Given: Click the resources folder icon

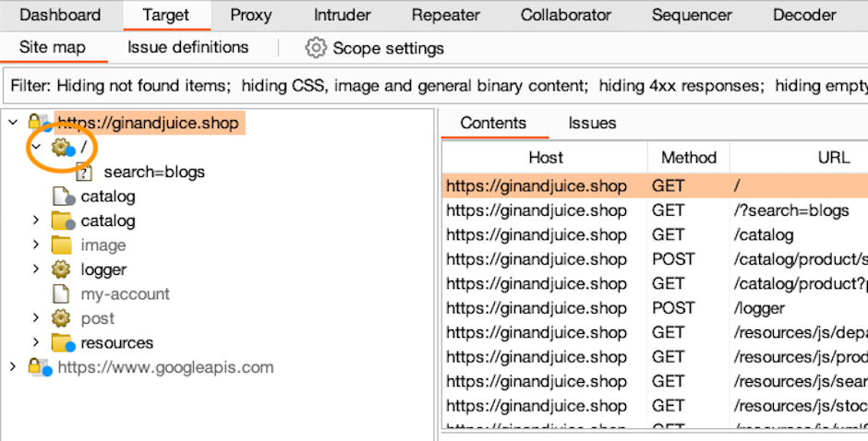Looking at the screenshot, I should [x=63, y=342].
